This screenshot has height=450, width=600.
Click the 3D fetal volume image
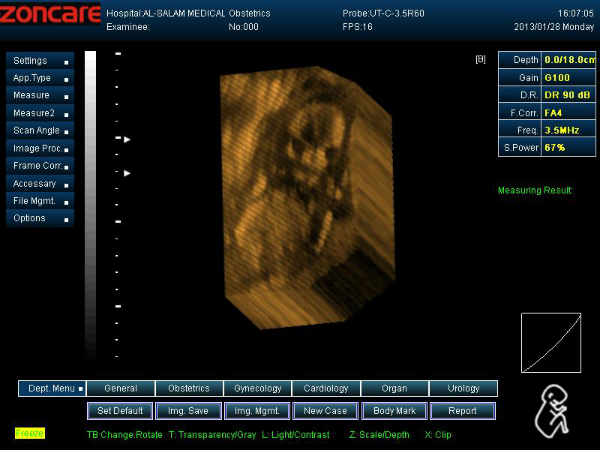click(307, 197)
